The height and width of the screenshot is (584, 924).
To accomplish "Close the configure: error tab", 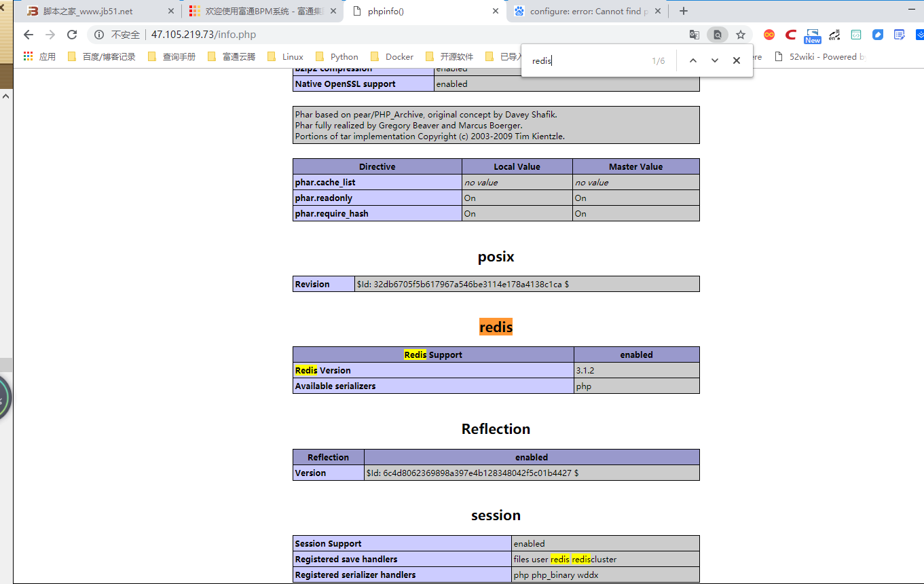I will (658, 12).
